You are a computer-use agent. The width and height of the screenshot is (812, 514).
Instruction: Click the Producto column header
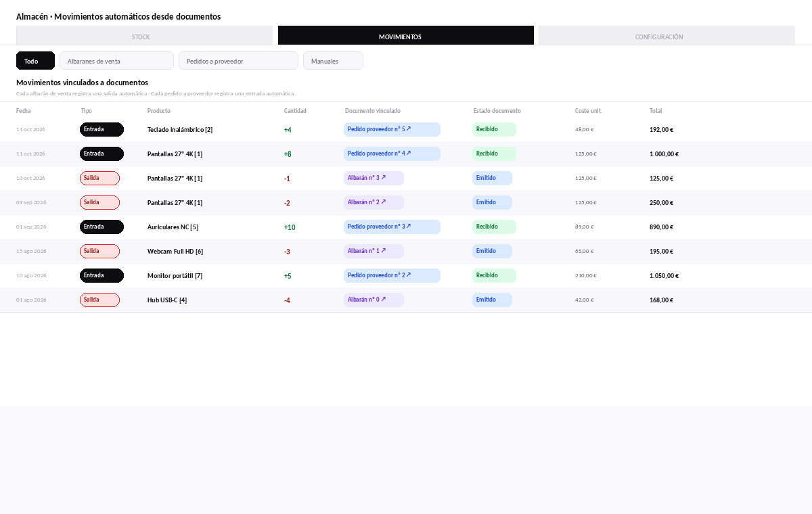159,111
